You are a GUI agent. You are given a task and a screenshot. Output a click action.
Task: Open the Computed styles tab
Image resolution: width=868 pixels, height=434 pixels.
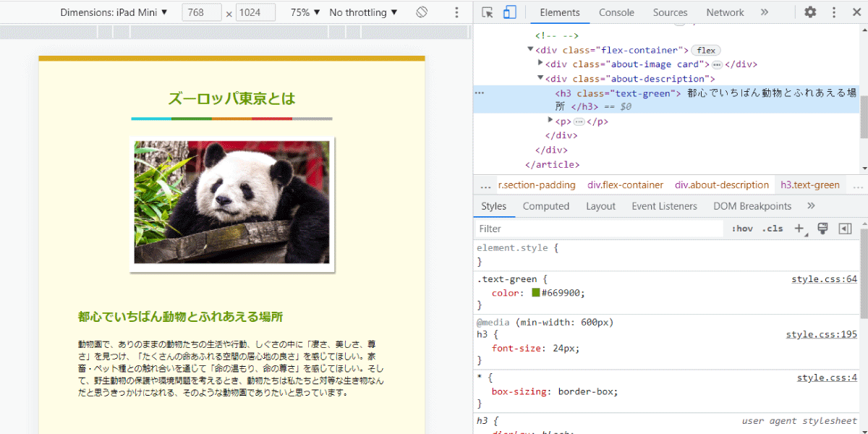click(546, 206)
